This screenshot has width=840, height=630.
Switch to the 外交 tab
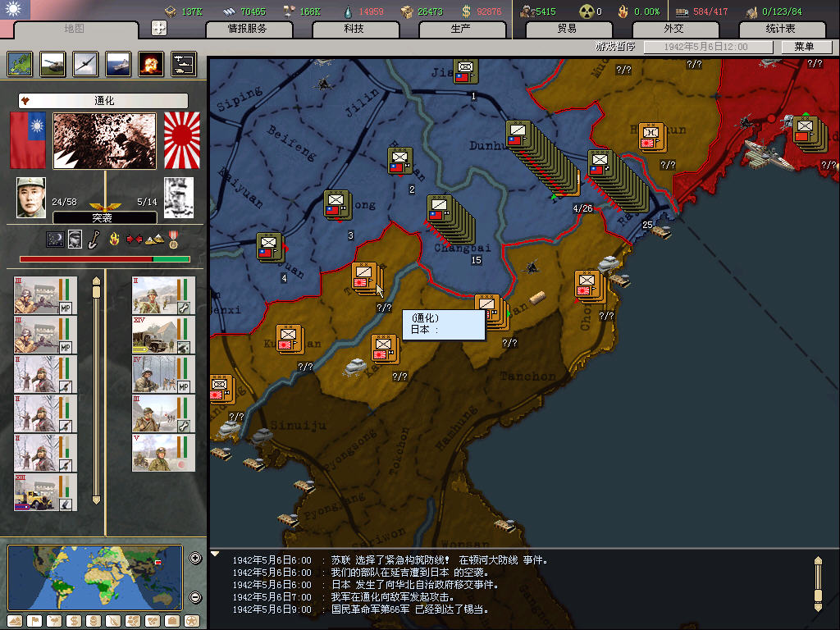(673, 29)
